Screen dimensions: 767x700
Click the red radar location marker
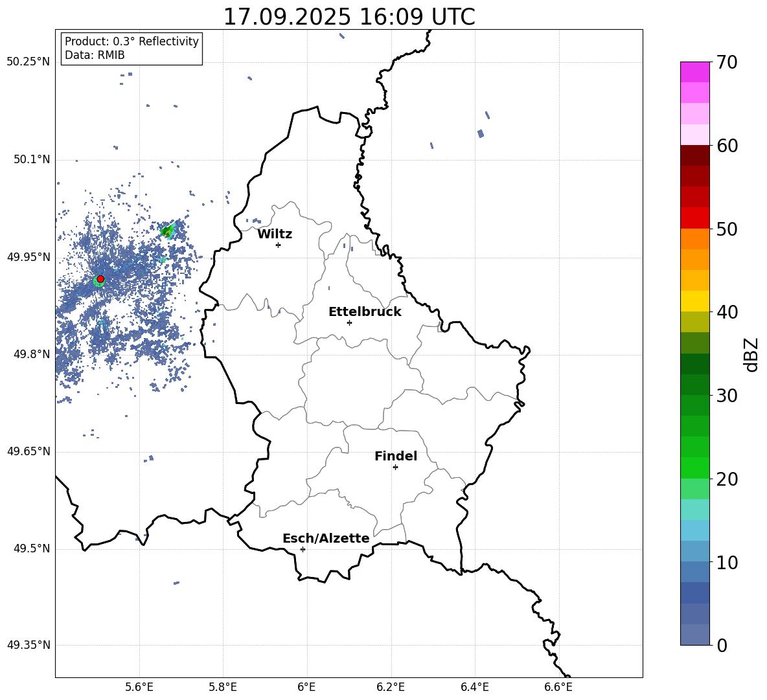(x=100, y=279)
